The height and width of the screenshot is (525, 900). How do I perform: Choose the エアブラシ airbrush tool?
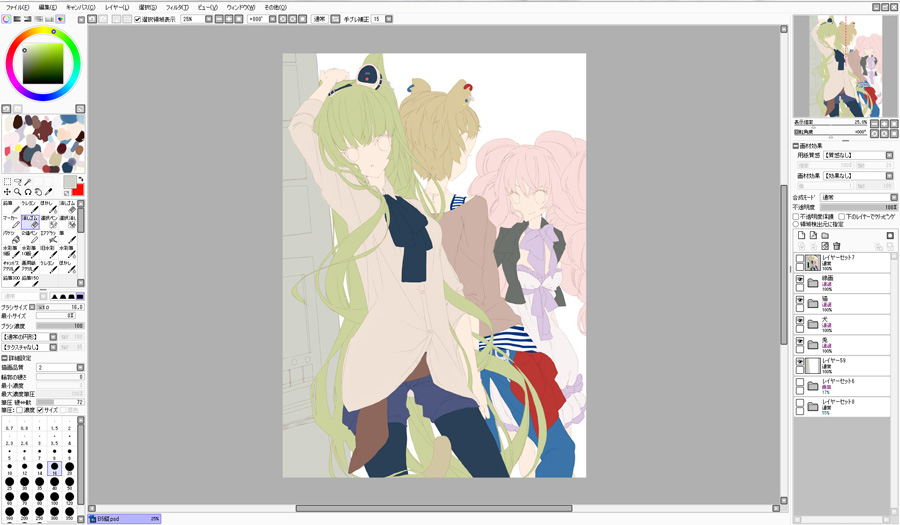[49, 237]
